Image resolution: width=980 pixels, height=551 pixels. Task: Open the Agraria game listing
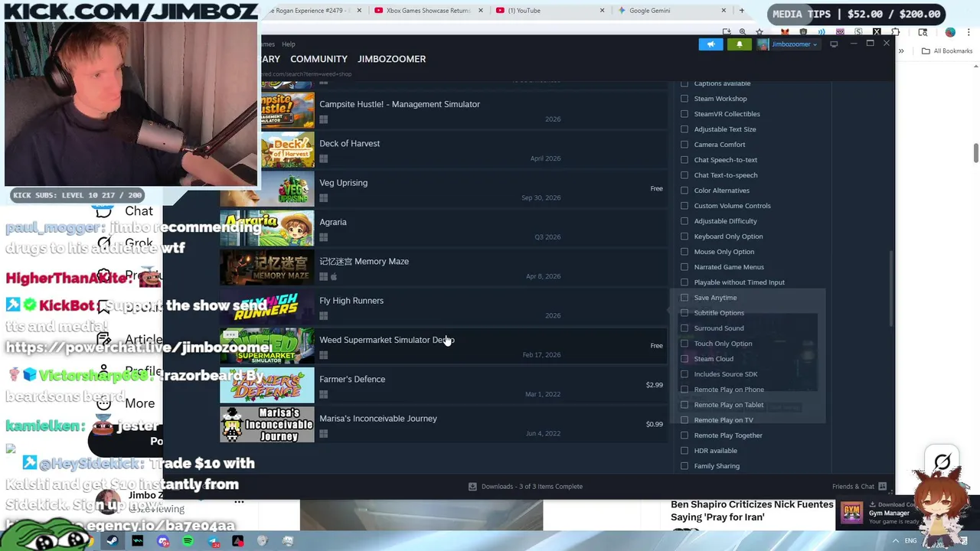pyautogui.click(x=443, y=229)
